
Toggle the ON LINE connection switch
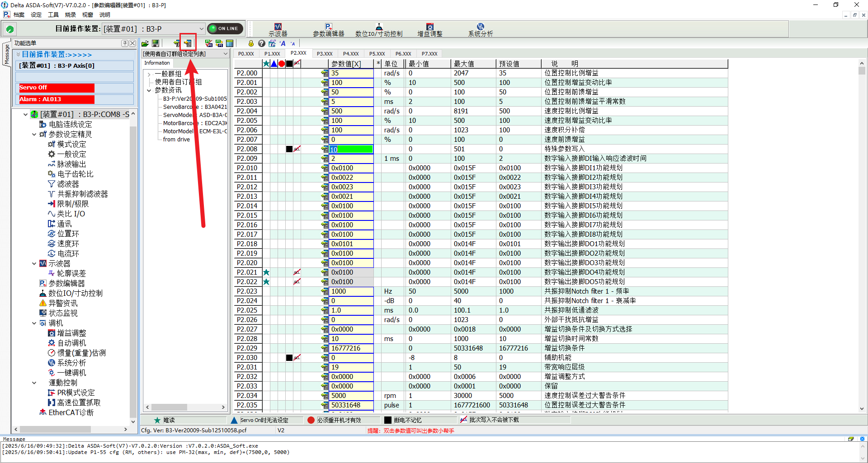225,28
